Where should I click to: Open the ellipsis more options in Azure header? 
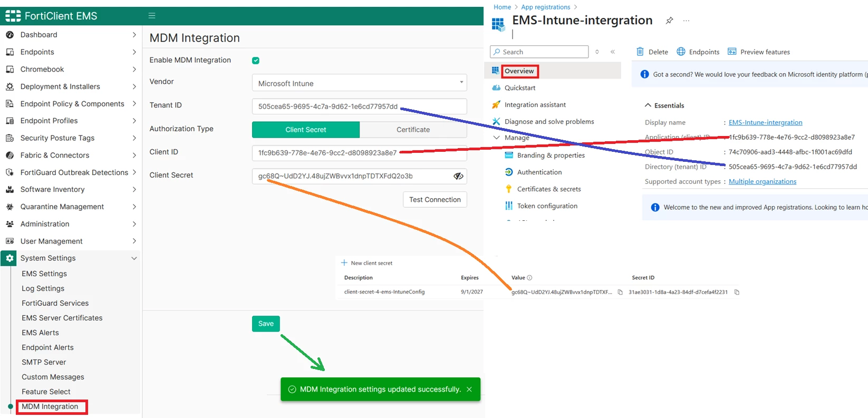(x=686, y=21)
